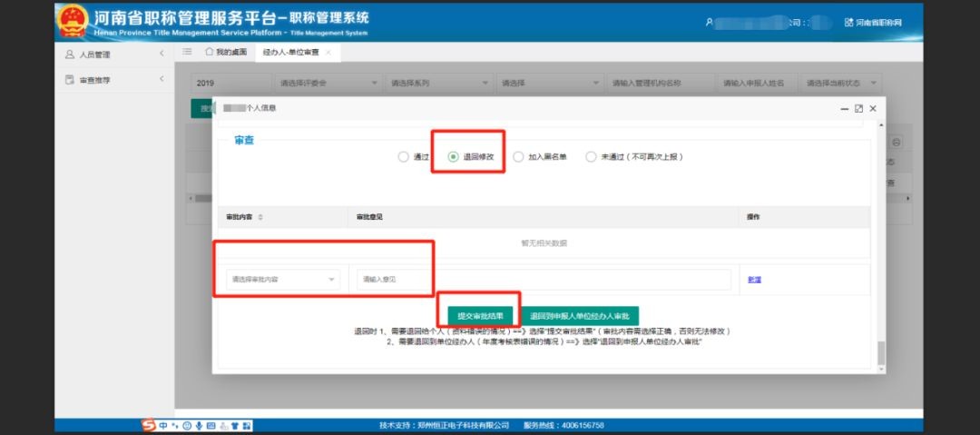
Task: Choose the 加入黑名单 radio option
Action: pyautogui.click(x=539, y=157)
